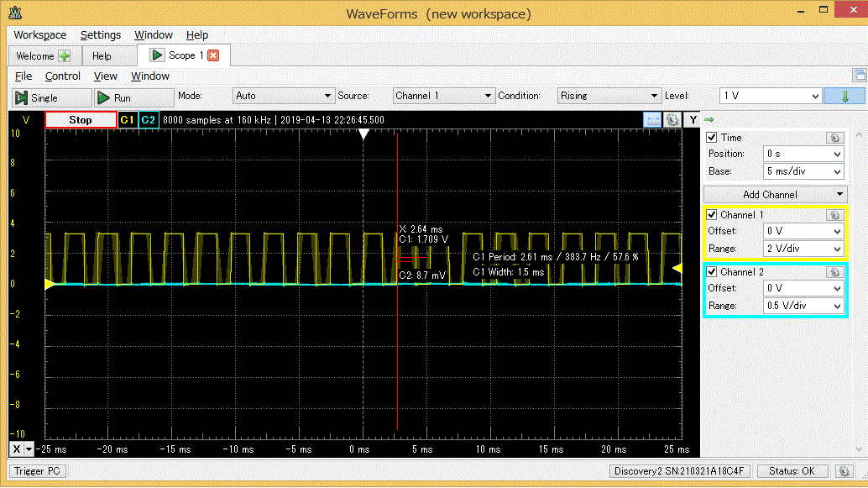Open Channel 1 settings gear icon
This screenshot has width=868, height=488.
click(x=834, y=215)
